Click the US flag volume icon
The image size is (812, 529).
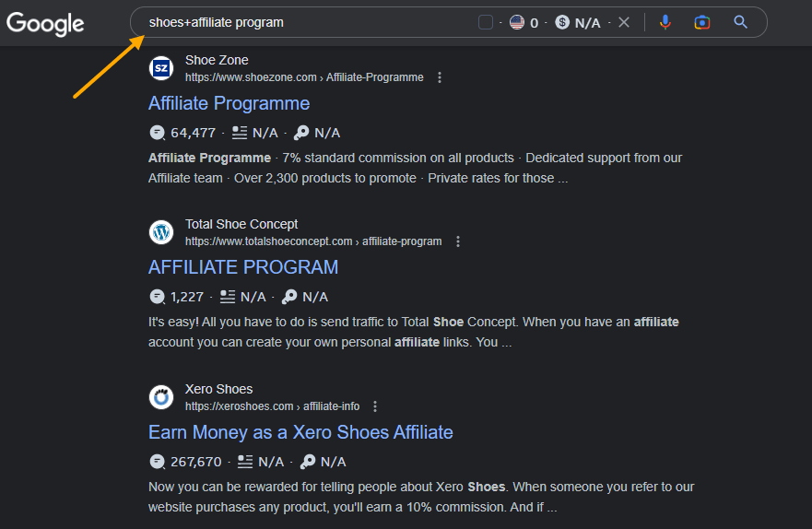pos(517,22)
